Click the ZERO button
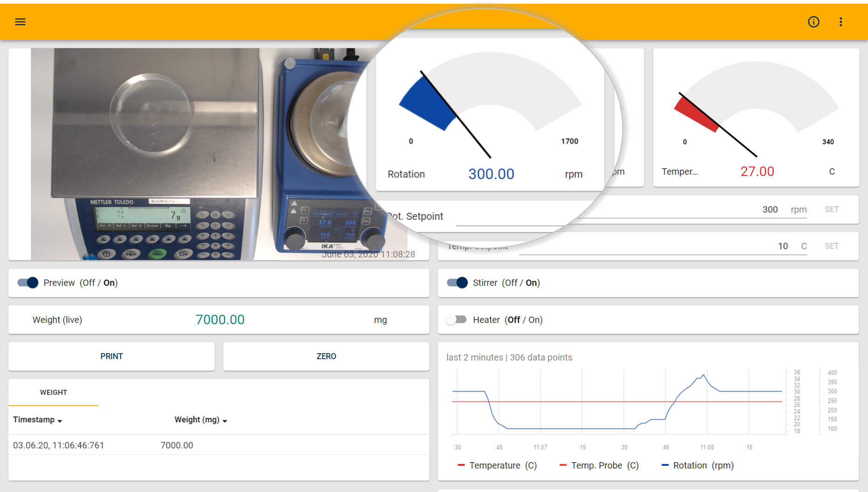 (326, 356)
